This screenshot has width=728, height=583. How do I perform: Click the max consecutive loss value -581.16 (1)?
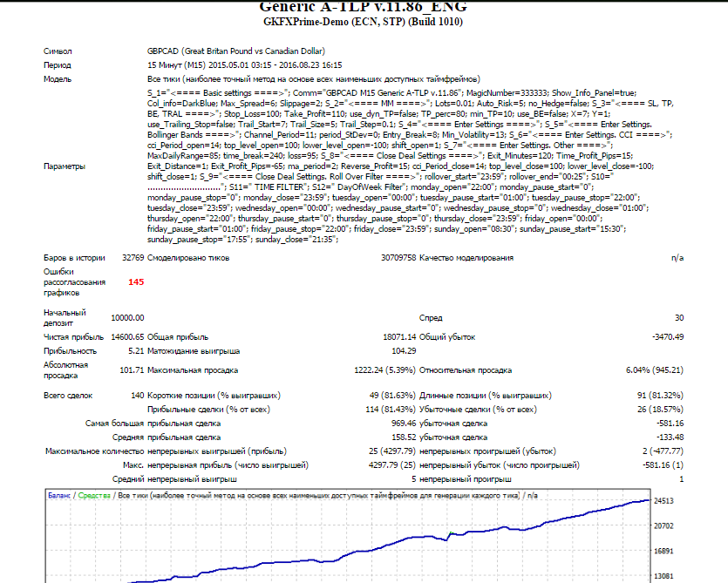[663, 465]
